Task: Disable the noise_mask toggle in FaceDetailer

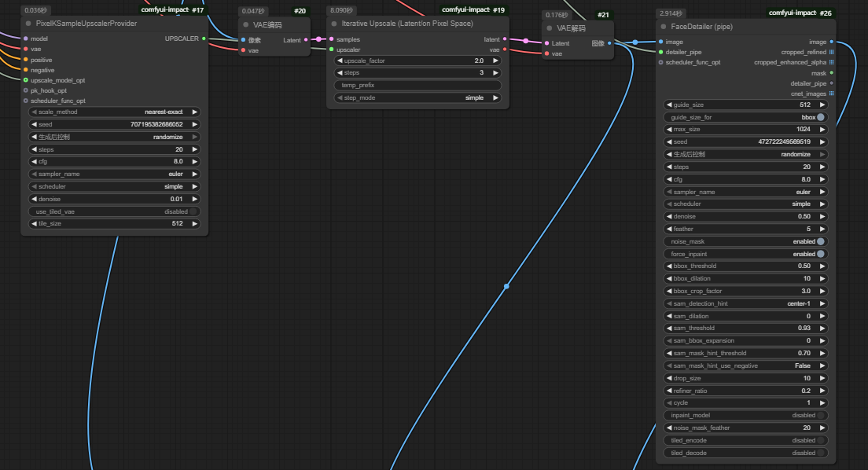Action: click(821, 241)
